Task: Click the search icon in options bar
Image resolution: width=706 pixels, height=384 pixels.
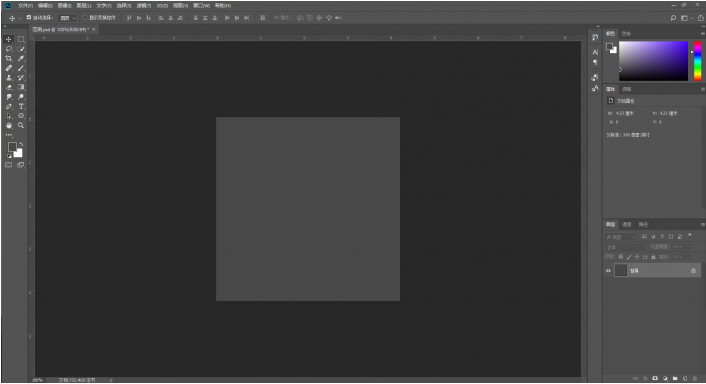Action: (x=673, y=18)
